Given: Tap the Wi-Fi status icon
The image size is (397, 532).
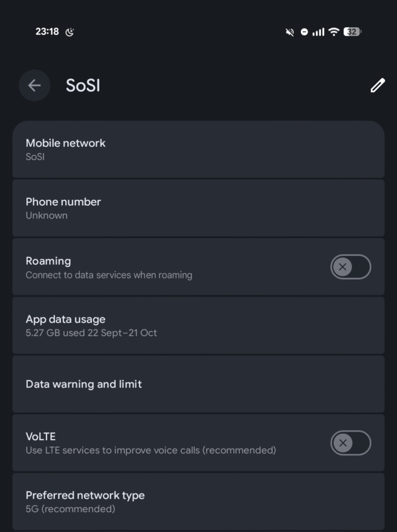Looking at the screenshot, I should 333,32.
